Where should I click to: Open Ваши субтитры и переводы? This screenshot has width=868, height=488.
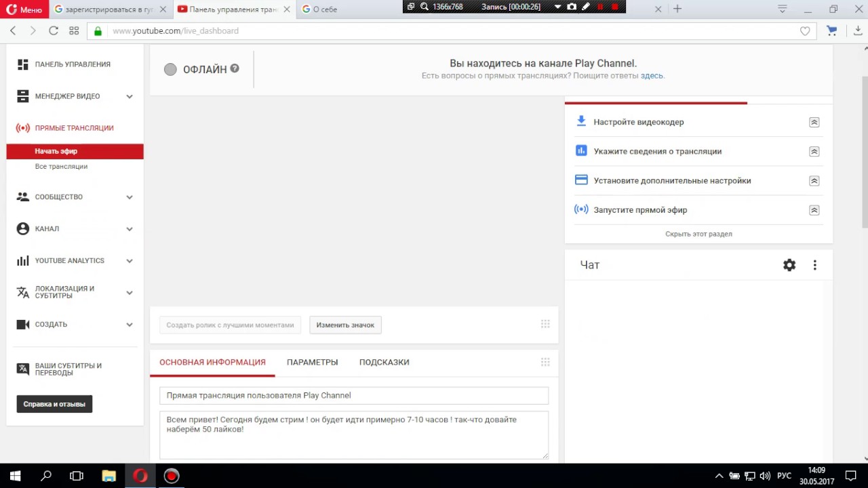point(68,369)
